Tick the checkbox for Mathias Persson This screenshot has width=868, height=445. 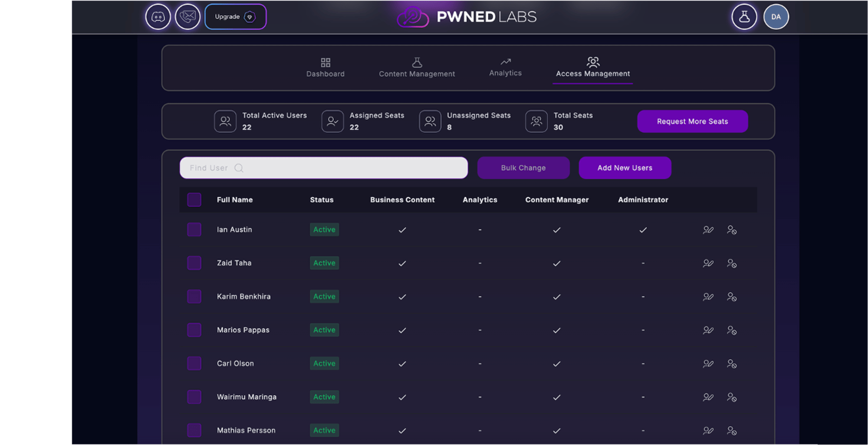[x=194, y=431]
